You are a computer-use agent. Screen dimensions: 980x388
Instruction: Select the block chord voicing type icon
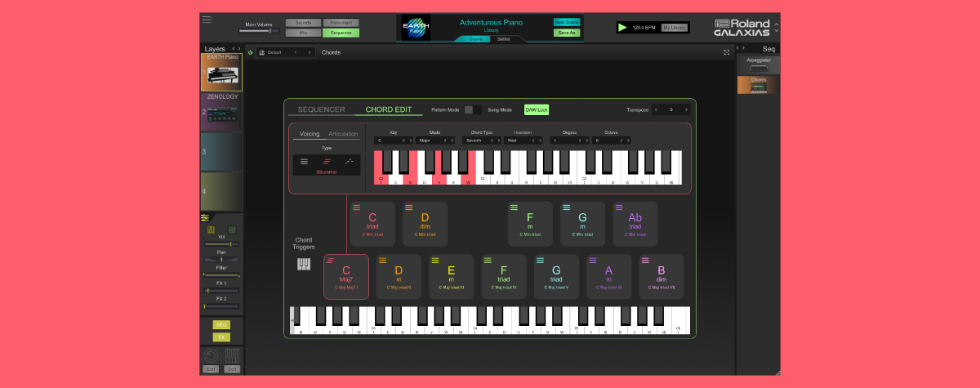pyautogui.click(x=305, y=162)
